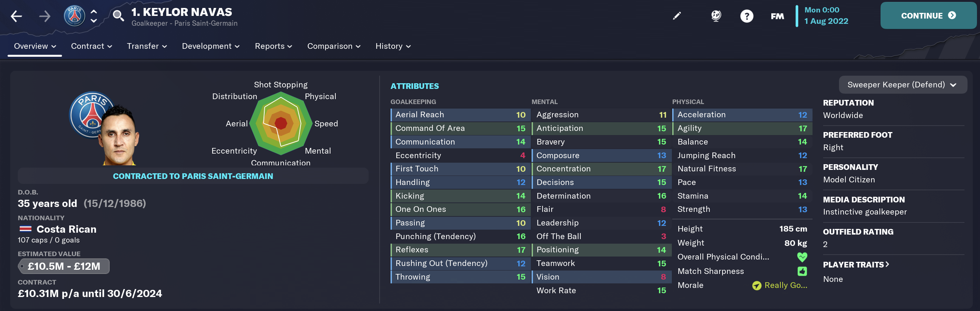
Task: Open the PLAYER TRAITS link
Action: [856, 264]
